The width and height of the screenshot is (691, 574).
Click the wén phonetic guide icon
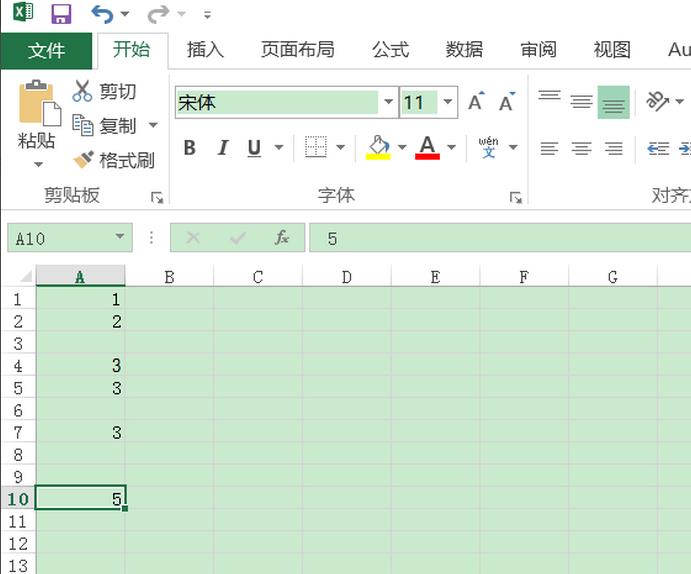point(489,147)
